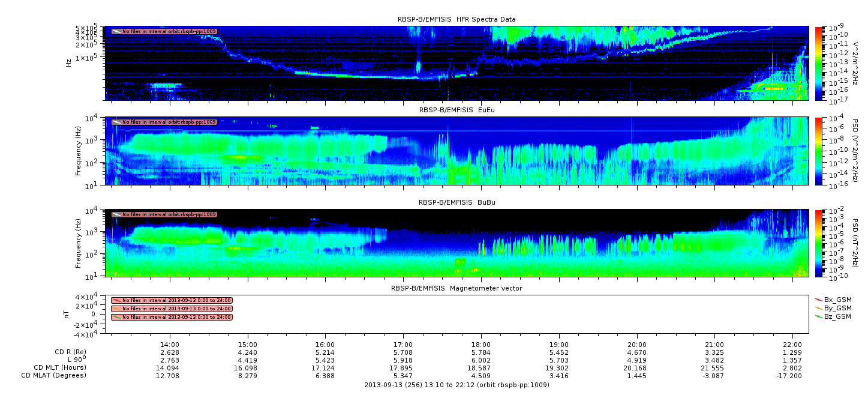
Task: Click the BuBu panel PSD color bar
Action: (x=819, y=243)
